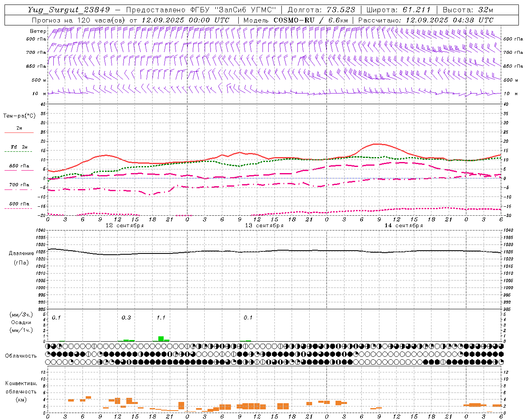Click the tallest green precipitation bar
The height and width of the screenshot is (420, 525).
click(161, 339)
